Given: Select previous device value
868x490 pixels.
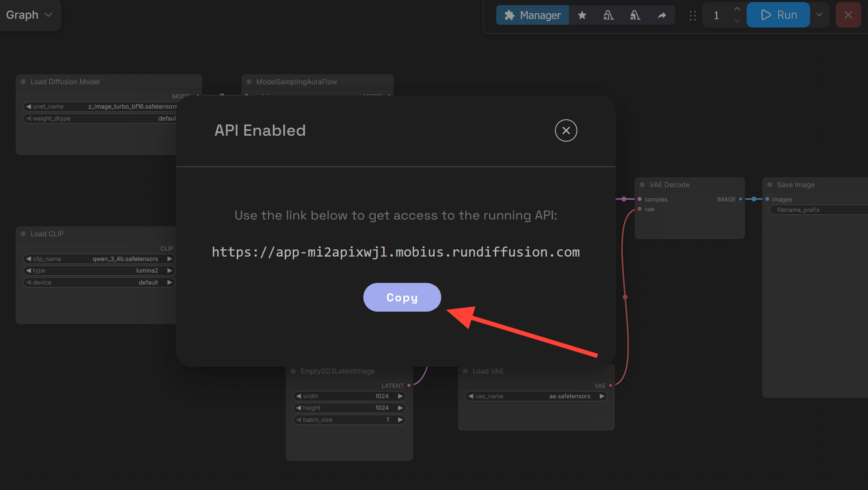Looking at the screenshot, I should pyautogui.click(x=28, y=283).
